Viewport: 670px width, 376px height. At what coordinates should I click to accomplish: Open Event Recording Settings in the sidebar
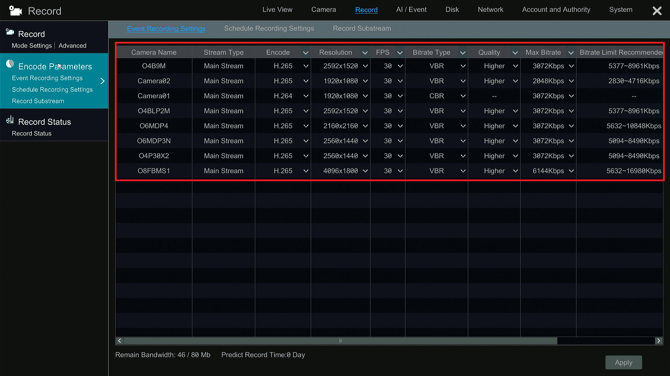[47, 78]
